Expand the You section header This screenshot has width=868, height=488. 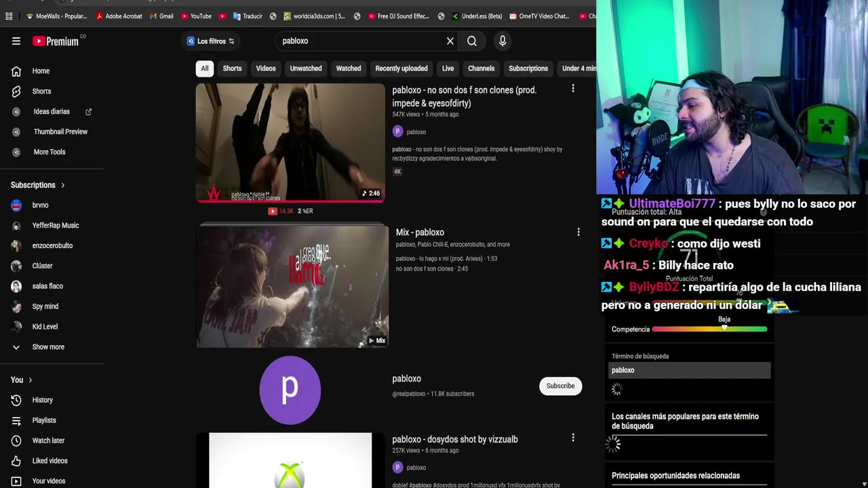[x=22, y=380]
